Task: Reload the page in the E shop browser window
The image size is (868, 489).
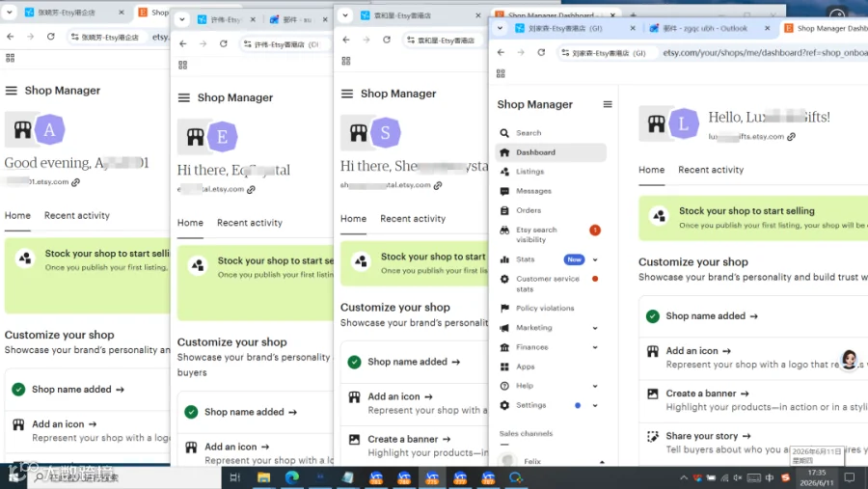Action: tap(224, 43)
